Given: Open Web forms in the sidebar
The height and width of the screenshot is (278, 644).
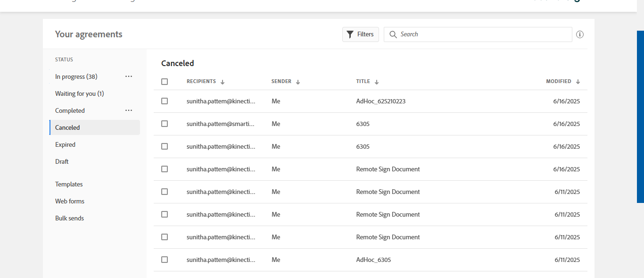Looking at the screenshot, I should 70,201.
